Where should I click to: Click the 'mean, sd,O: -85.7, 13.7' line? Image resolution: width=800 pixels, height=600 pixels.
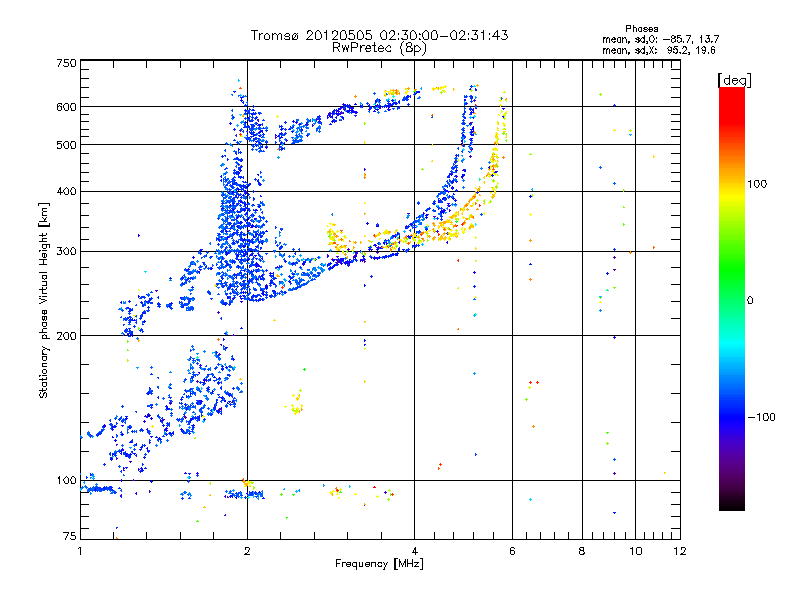click(661, 39)
